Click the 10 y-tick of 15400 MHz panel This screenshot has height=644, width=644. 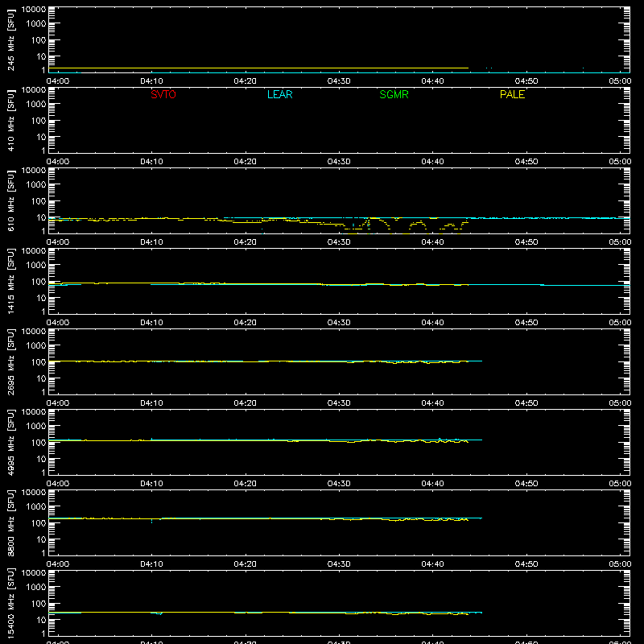[41, 620]
